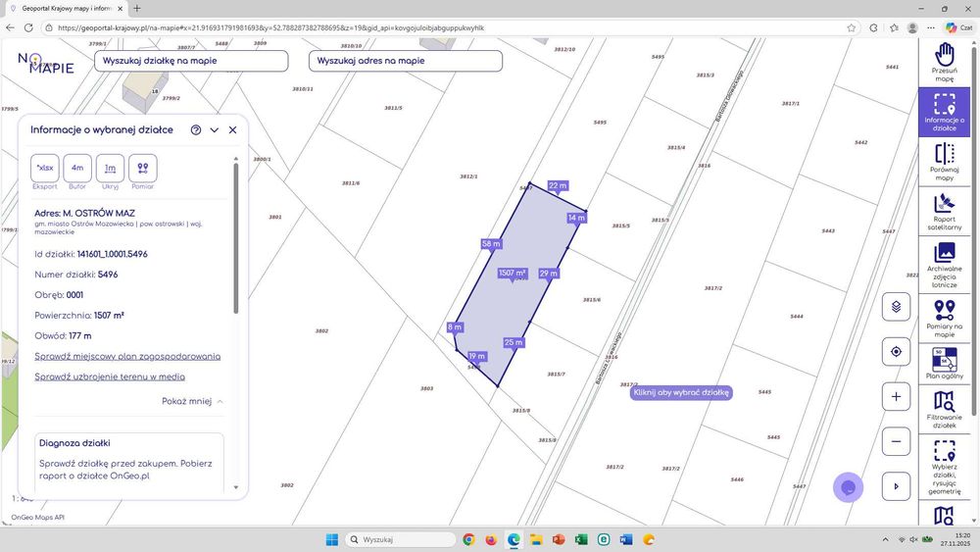Open Porównaj mapy tool
Viewport: 980px width, 552px height.
[944, 162]
